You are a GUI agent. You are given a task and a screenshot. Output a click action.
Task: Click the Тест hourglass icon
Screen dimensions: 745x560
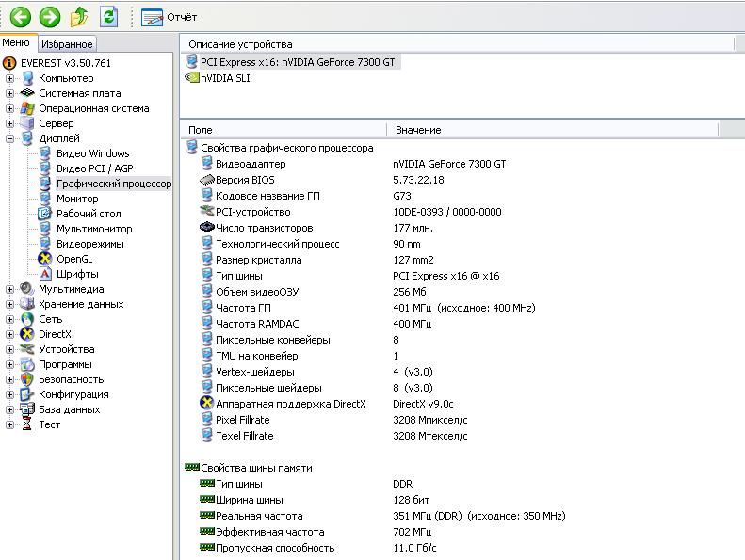point(27,424)
